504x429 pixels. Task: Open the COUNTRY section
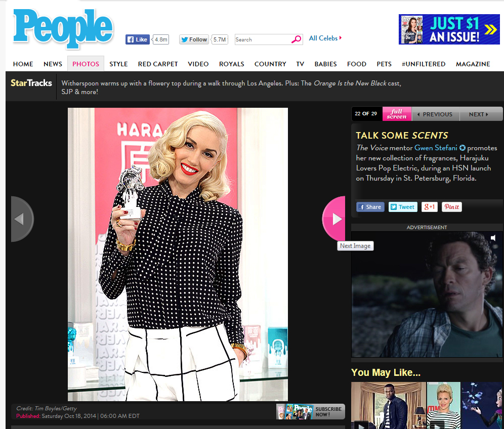(270, 64)
